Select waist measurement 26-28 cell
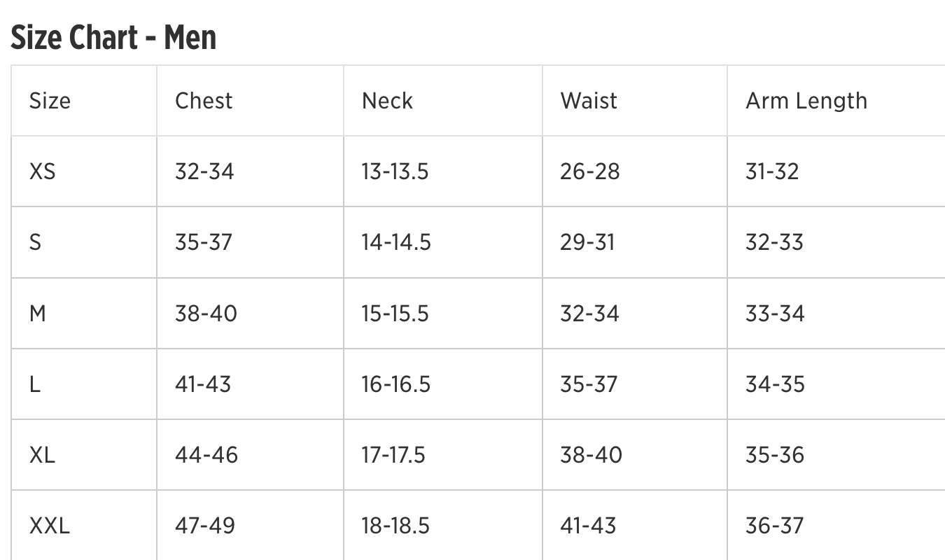Screen dimensions: 945x560 pyautogui.click(x=589, y=171)
